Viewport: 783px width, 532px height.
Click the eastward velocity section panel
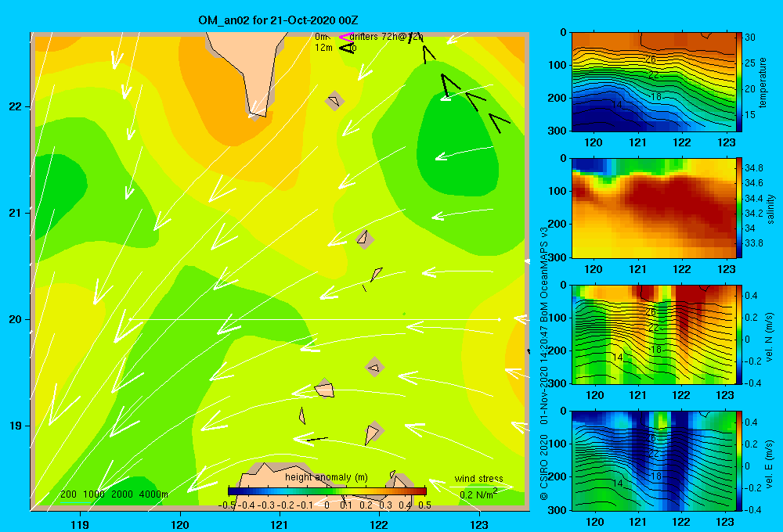point(654,461)
